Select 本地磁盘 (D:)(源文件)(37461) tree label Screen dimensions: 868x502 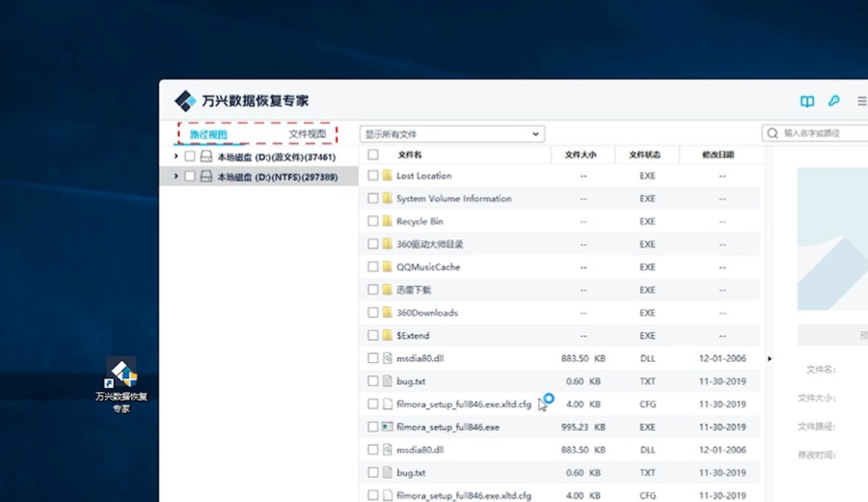click(276, 157)
